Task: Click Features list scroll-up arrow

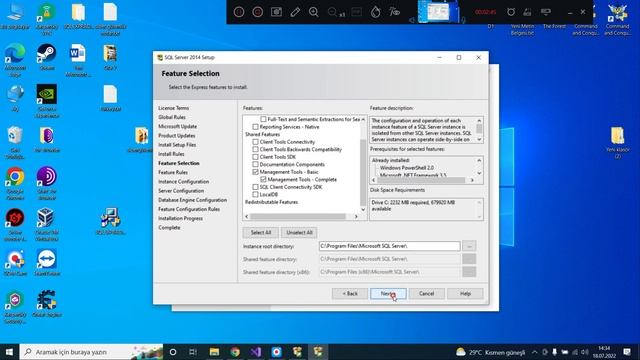Action: [x=363, y=120]
